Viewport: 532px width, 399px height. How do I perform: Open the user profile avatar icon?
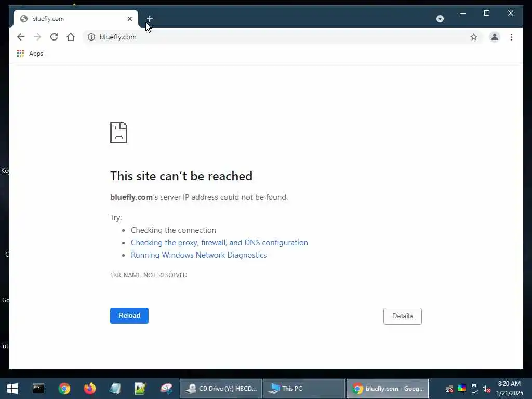[495, 37]
